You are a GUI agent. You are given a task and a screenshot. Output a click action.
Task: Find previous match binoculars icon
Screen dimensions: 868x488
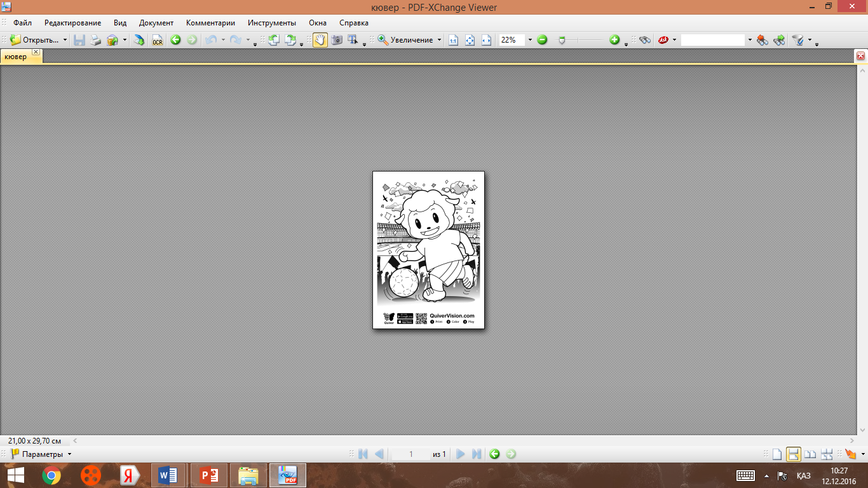click(x=763, y=40)
